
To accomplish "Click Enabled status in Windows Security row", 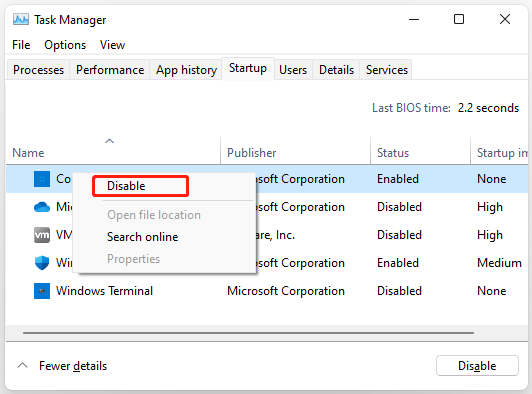I will pos(398,263).
